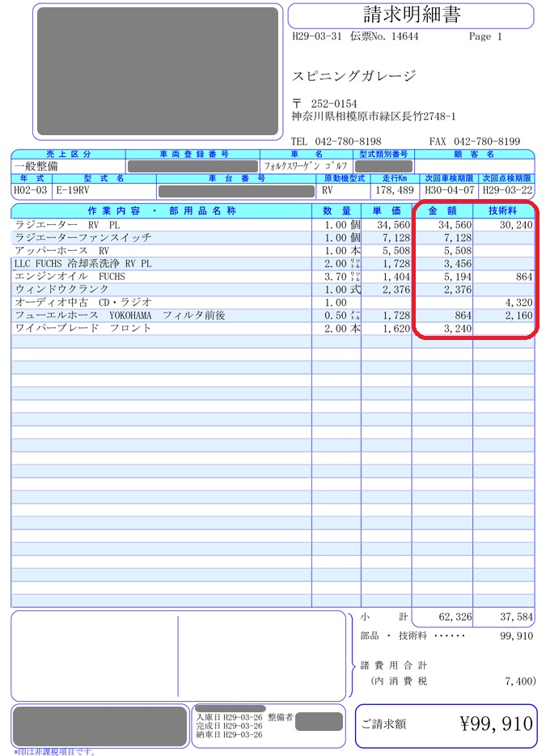Click the エンジンオイル FUCHS item row
550x756 pixels.
[x=70, y=276]
